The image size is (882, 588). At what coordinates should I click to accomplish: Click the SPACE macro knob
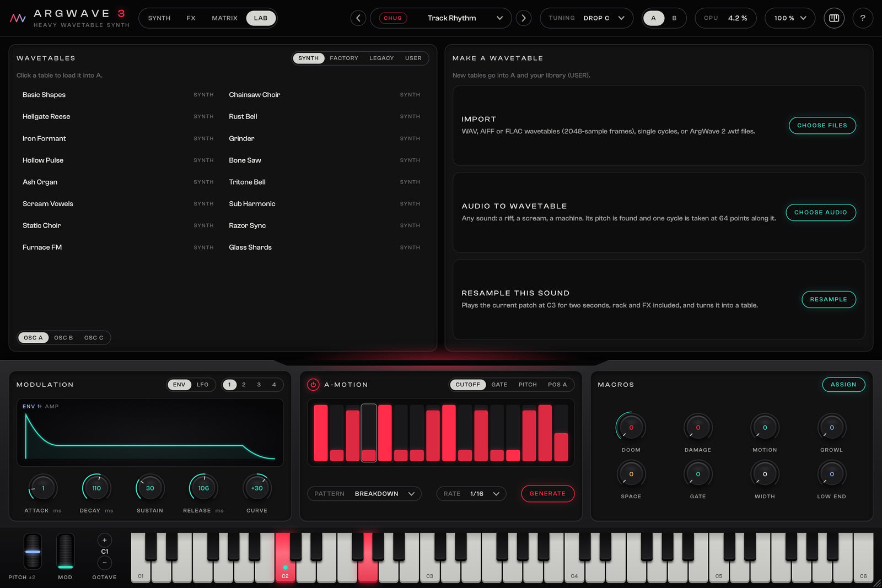coord(631,474)
